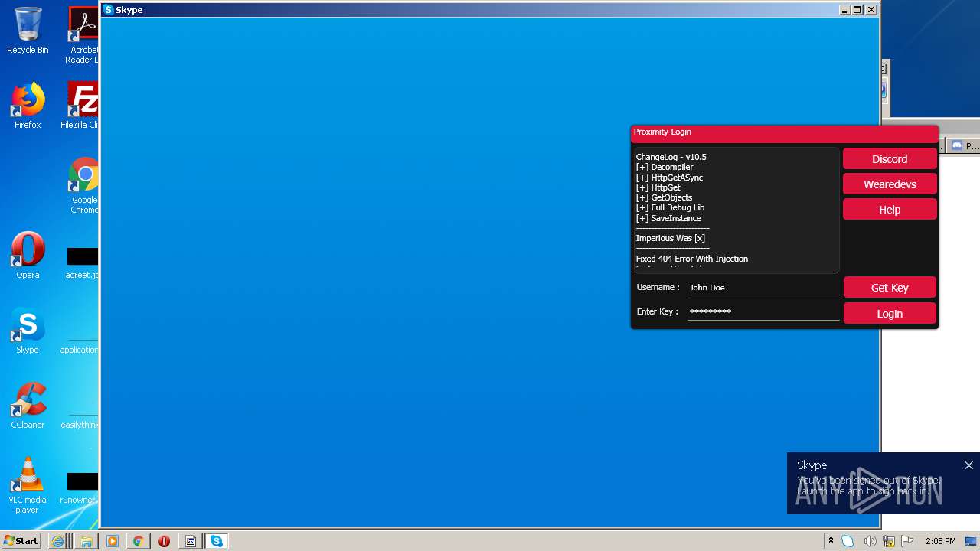Open VLC media player desktop shortcut

28,485
